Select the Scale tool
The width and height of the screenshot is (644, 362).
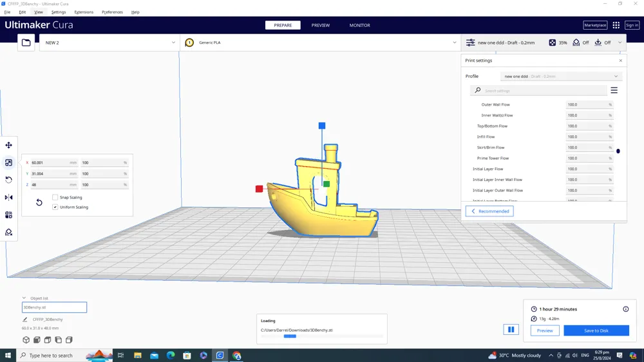(8, 163)
